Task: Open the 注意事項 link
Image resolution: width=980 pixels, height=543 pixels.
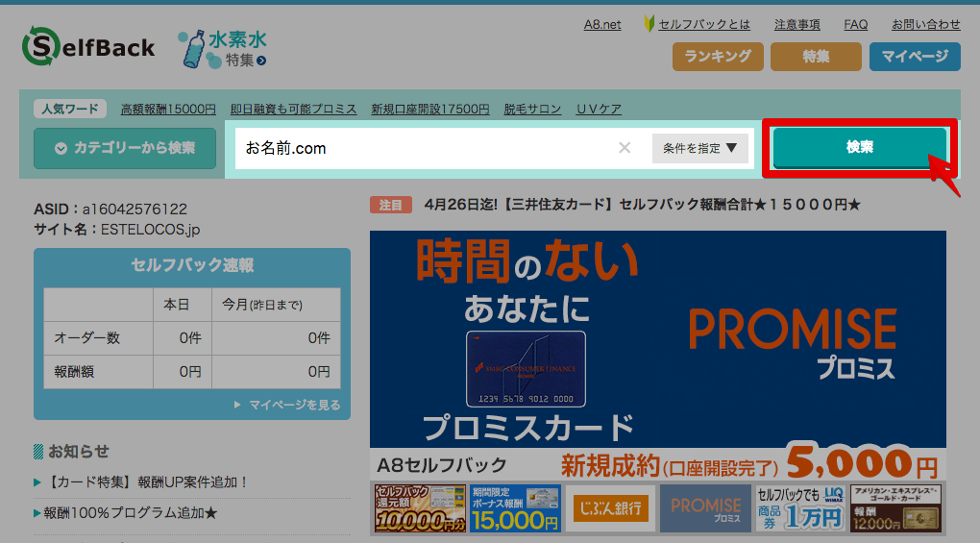Action: 796,24
